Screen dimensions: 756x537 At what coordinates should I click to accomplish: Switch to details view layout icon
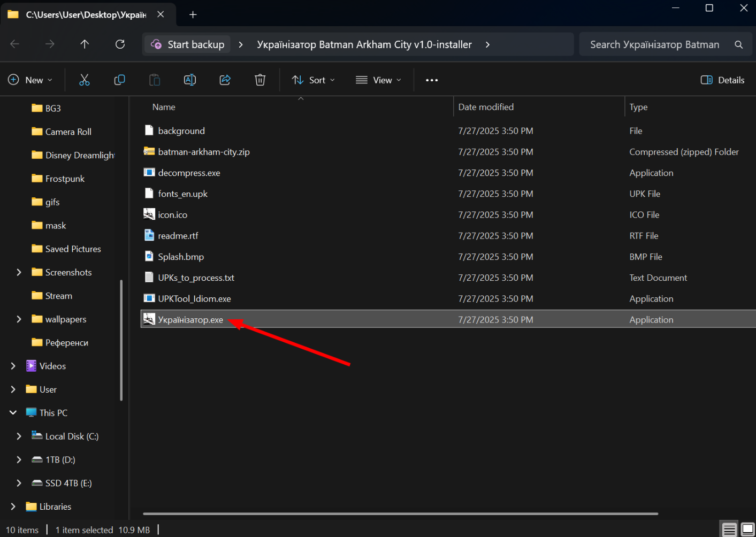(729, 530)
